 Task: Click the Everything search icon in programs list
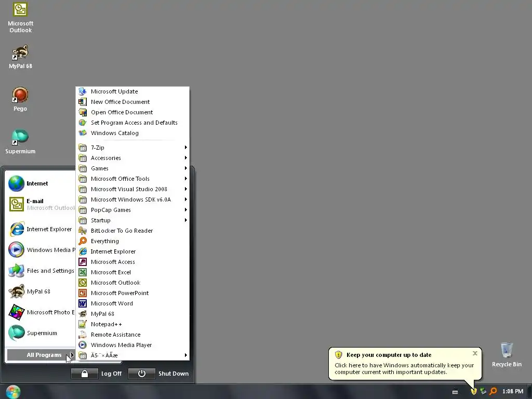coord(83,241)
